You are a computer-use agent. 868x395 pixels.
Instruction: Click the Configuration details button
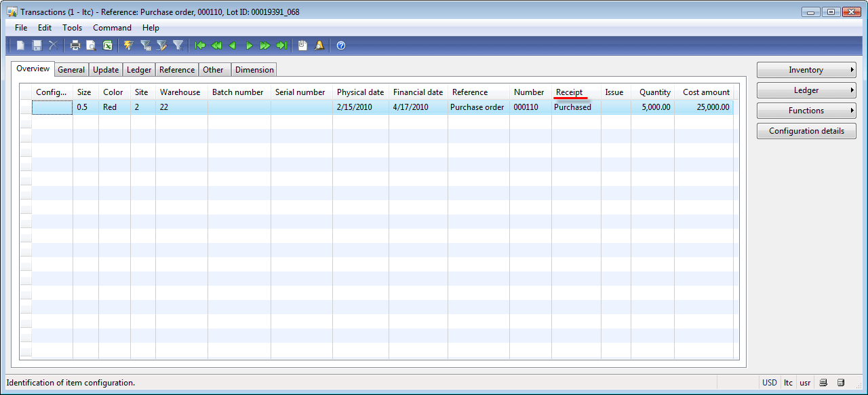(806, 131)
